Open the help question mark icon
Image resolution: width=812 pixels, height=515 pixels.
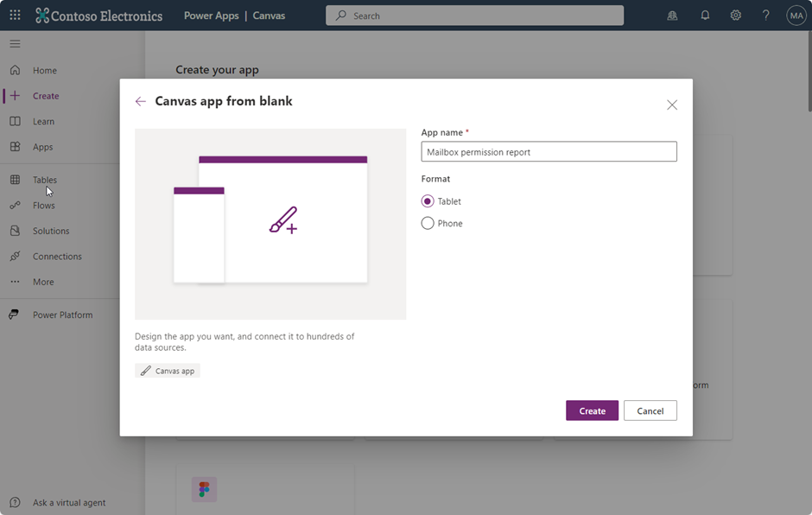coord(765,16)
